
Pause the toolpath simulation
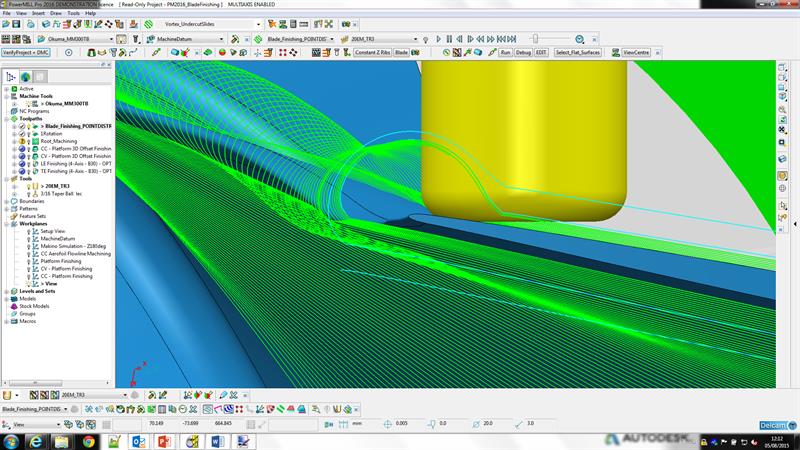(449, 39)
